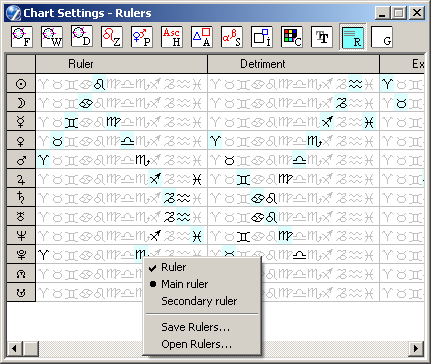
Task: Click the G settings toolbar button
Action: point(382,37)
